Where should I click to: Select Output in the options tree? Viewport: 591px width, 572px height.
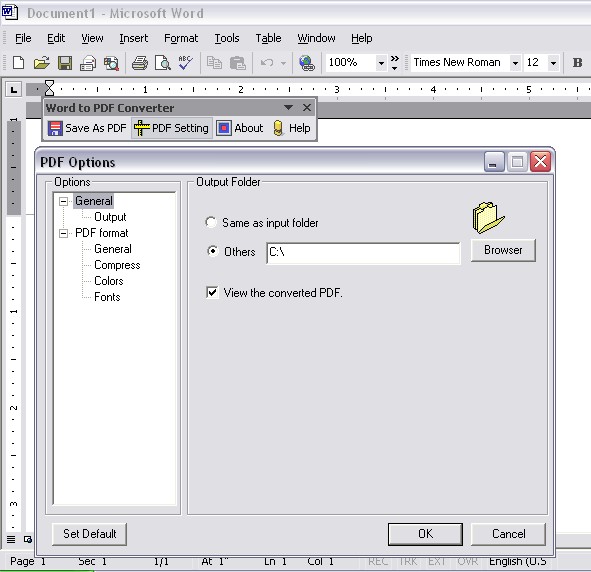coord(110,217)
